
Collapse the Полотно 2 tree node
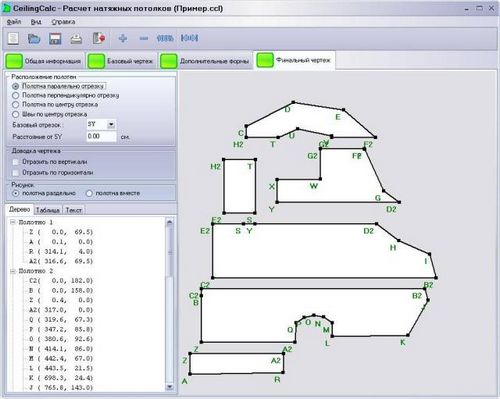(13, 271)
